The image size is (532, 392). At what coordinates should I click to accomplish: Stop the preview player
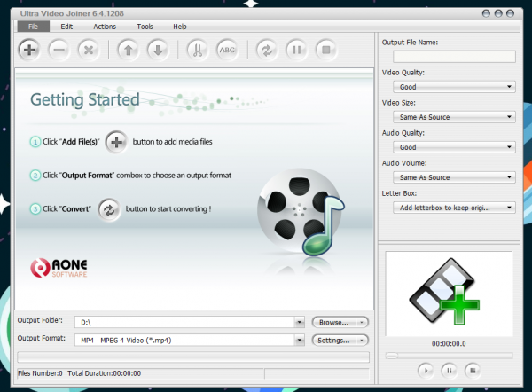(x=473, y=371)
